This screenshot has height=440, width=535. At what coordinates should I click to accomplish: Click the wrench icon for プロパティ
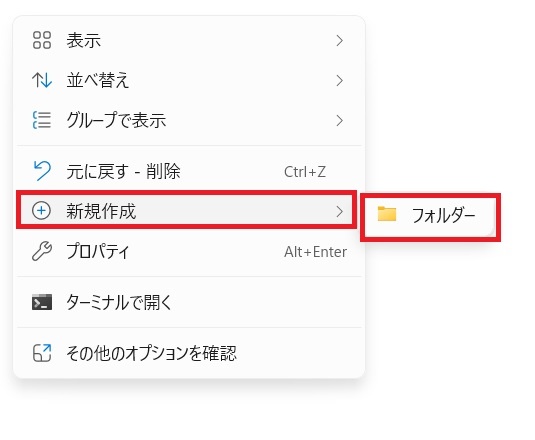pyautogui.click(x=42, y=251)
